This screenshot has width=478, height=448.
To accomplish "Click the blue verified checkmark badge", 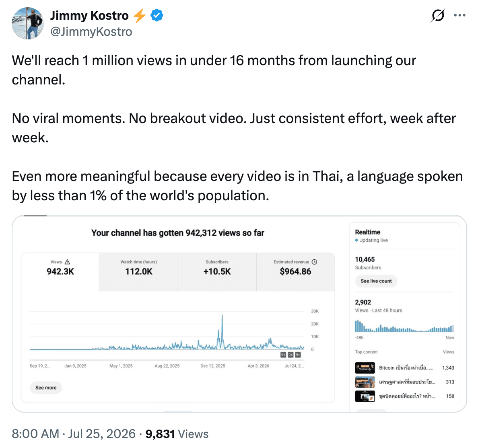I will click(157, 15).
